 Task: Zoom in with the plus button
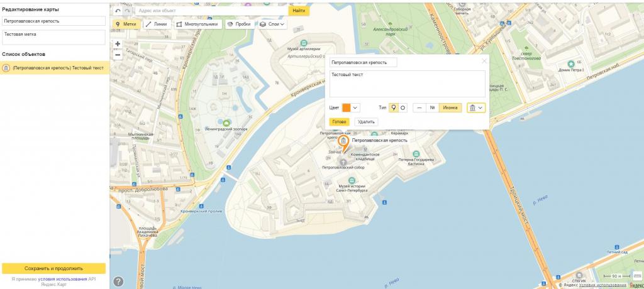click(x=118, y=44)
